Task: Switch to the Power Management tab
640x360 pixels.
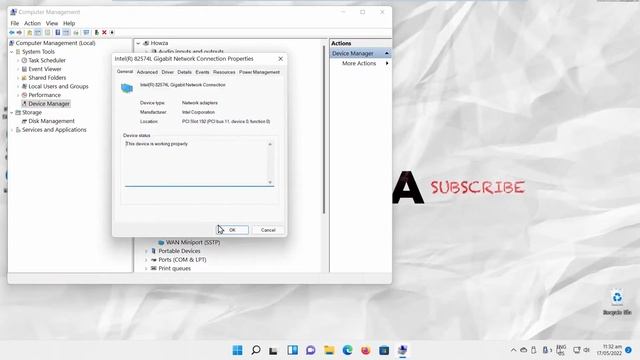Action: 260,72
